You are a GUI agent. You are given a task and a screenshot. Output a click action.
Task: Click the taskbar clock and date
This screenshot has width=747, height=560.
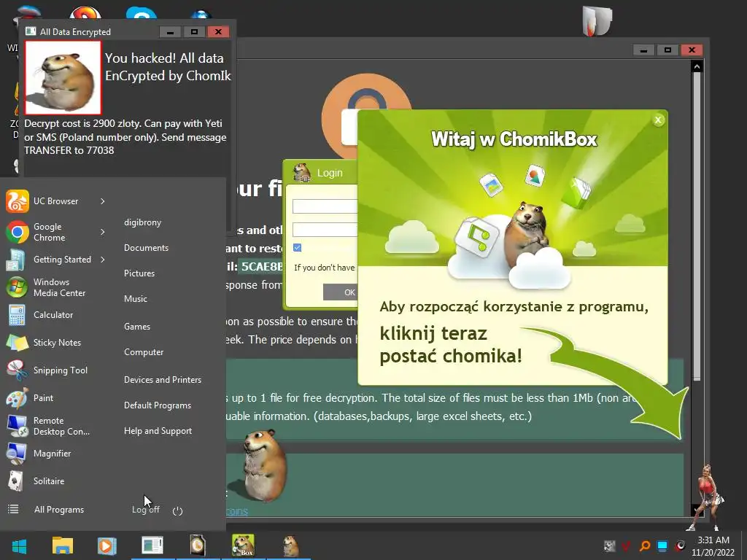click(x=713, y=546)
